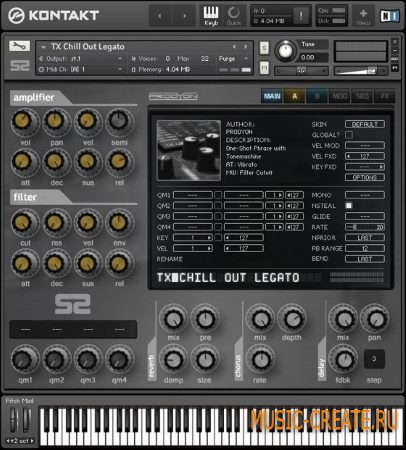This screenshot has width=406, height=450.
Task: Enable the GLOBAL? checkbox
Action: [x=349, y=135]
